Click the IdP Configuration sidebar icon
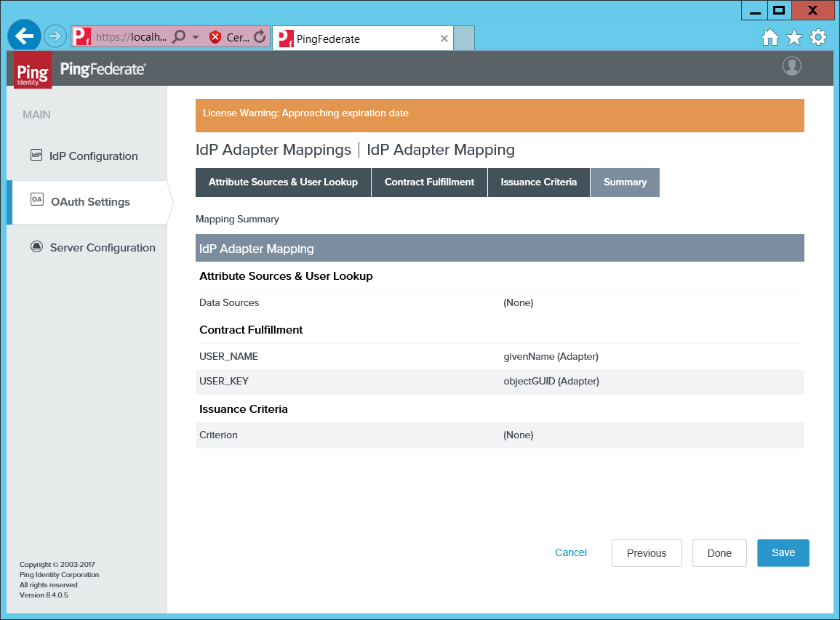This screenshot has width=840, height=620. tap(36, 156)
